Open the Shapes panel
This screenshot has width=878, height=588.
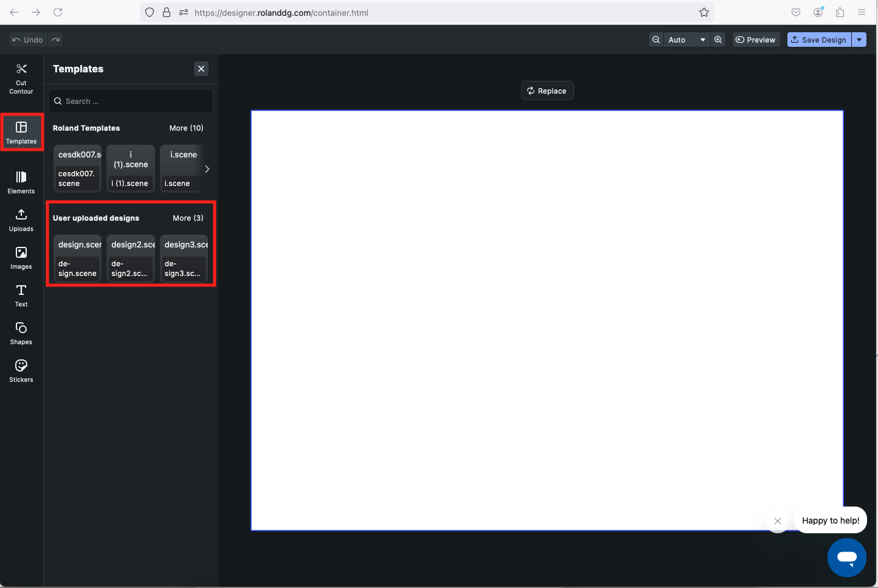pos(21,333)
